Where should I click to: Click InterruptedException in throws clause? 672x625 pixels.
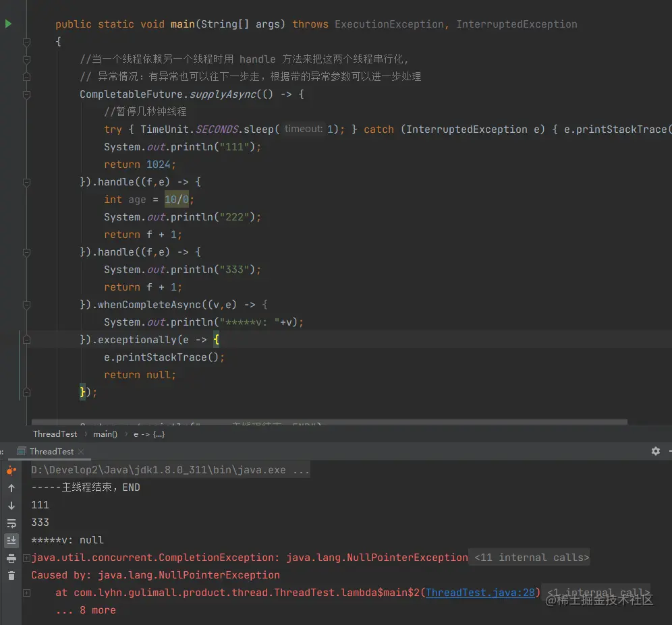point(516,24)
